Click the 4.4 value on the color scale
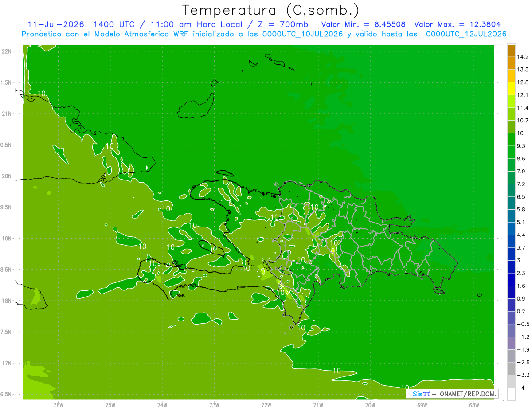532x411 pixels. pos(521,235)
